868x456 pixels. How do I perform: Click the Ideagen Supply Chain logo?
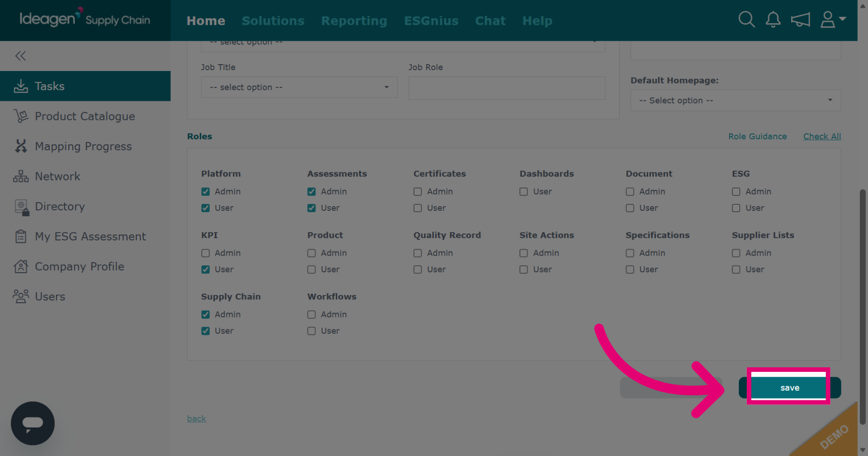(85, 19)
